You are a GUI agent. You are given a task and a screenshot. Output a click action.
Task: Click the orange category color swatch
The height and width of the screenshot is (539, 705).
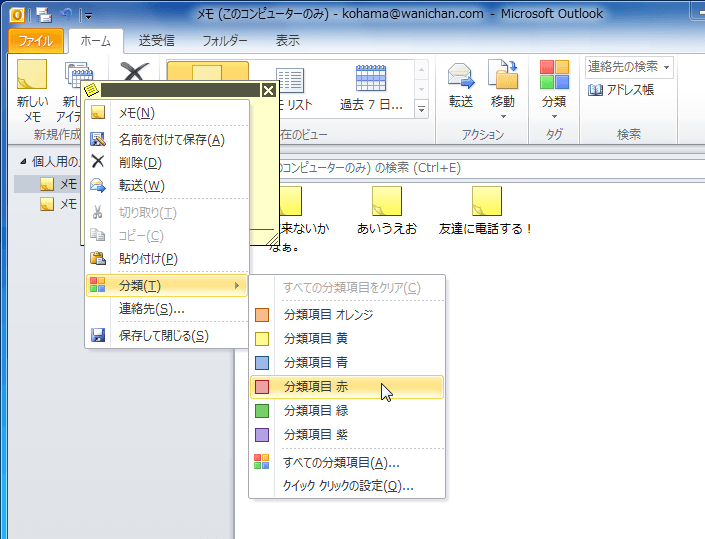(x=262, y=315)
